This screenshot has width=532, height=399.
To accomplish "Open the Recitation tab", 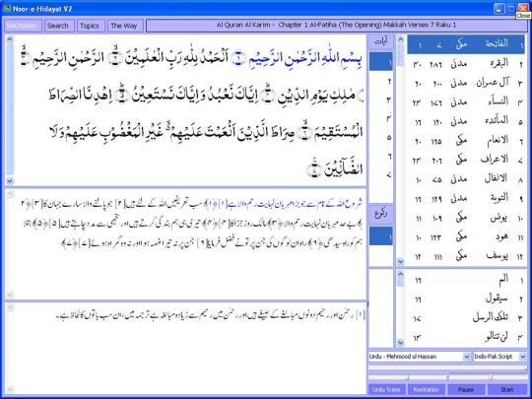I will coord(23,26).
